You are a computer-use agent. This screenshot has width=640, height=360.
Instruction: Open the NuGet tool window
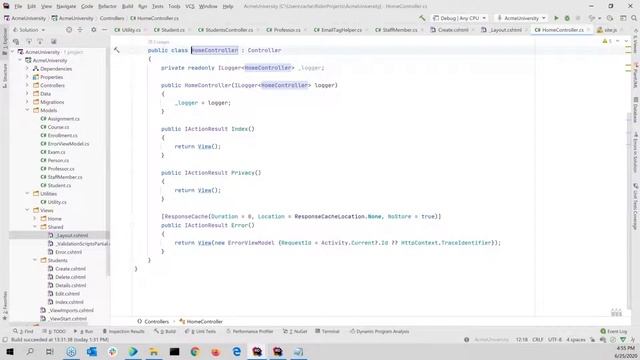(295, 331)
